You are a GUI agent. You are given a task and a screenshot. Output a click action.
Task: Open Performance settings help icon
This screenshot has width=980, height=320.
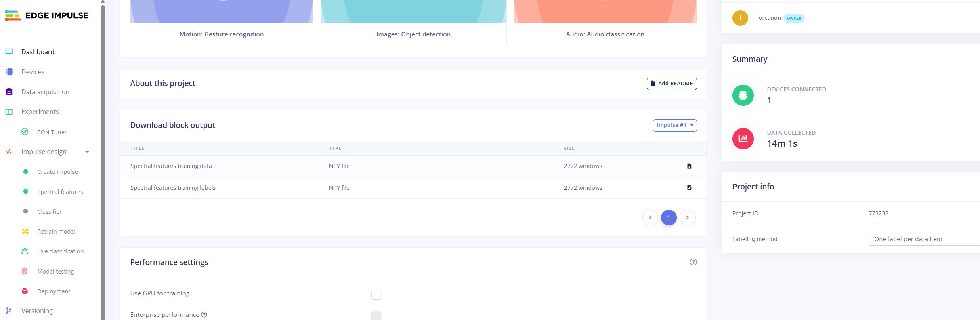coord(693,262)
